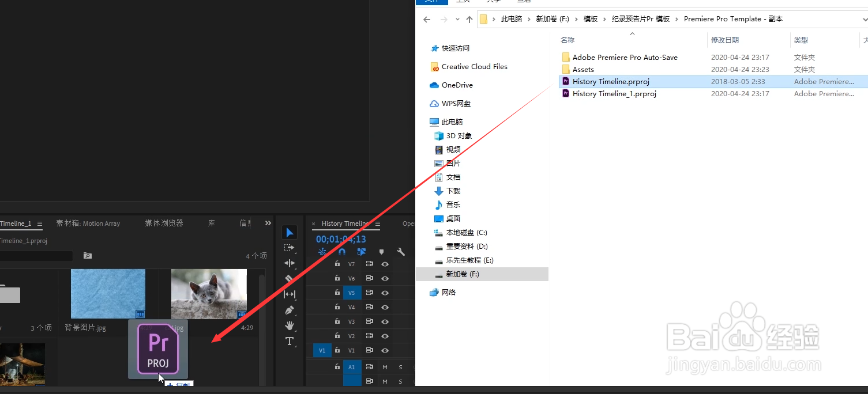The image size is (868, 394).
Task: Target the A1 audio track
Action: [352, 367]
